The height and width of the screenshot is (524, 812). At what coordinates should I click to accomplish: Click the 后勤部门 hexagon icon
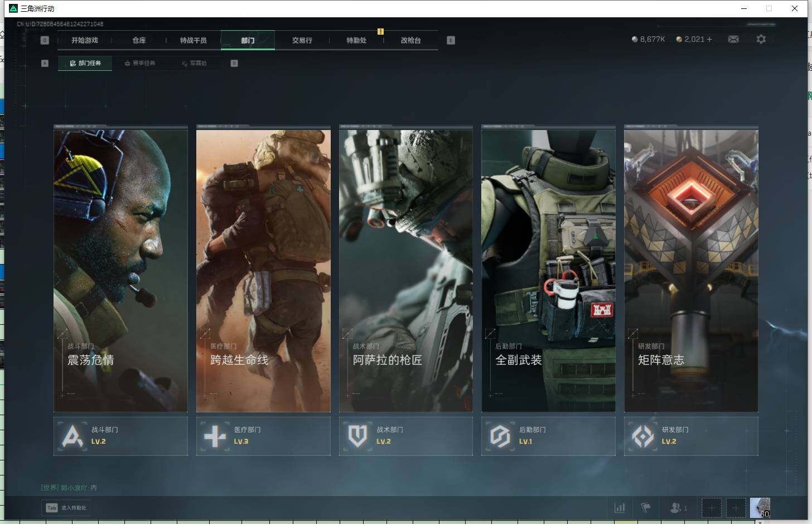(x=500, y=436)
